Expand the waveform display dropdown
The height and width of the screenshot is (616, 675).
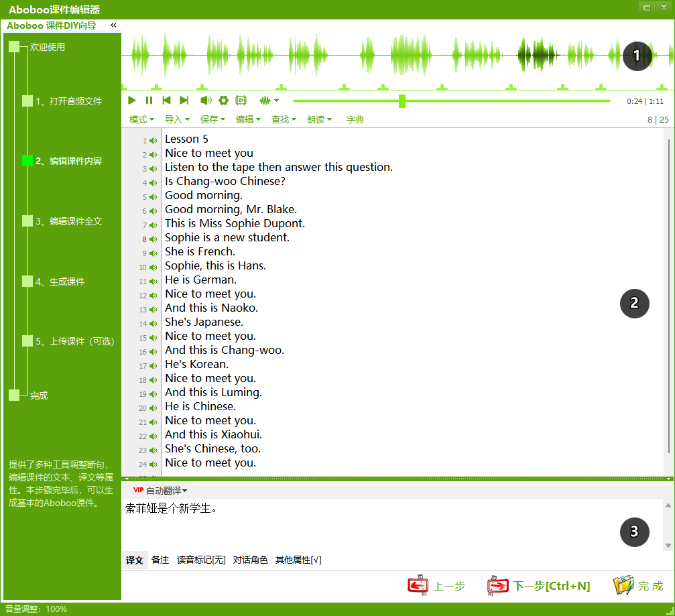269,101
